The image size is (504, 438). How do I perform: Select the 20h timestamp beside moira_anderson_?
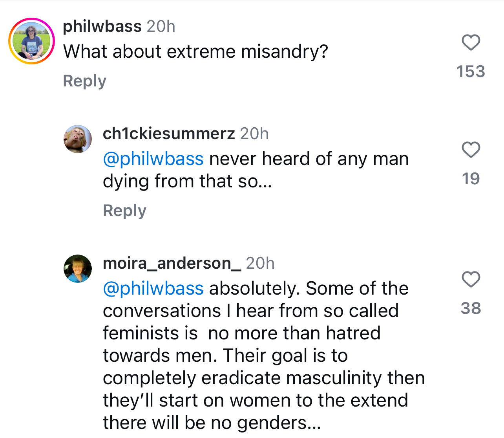coord(260,263)
